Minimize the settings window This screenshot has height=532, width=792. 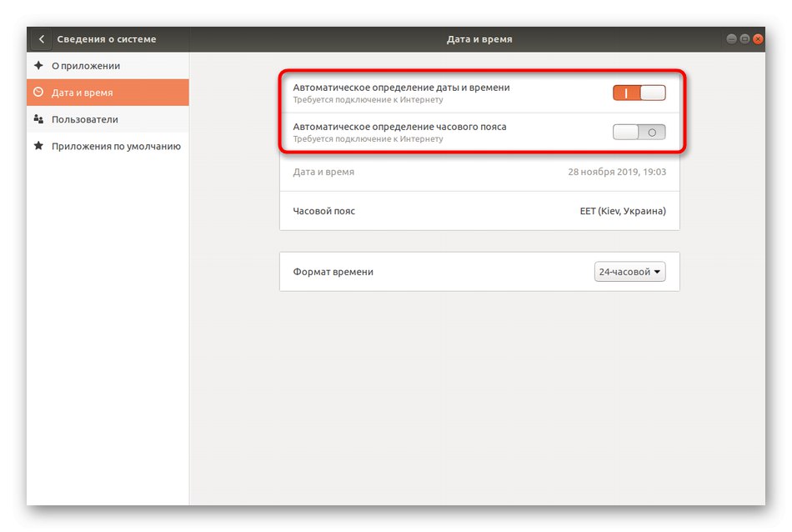pos(731,39)
